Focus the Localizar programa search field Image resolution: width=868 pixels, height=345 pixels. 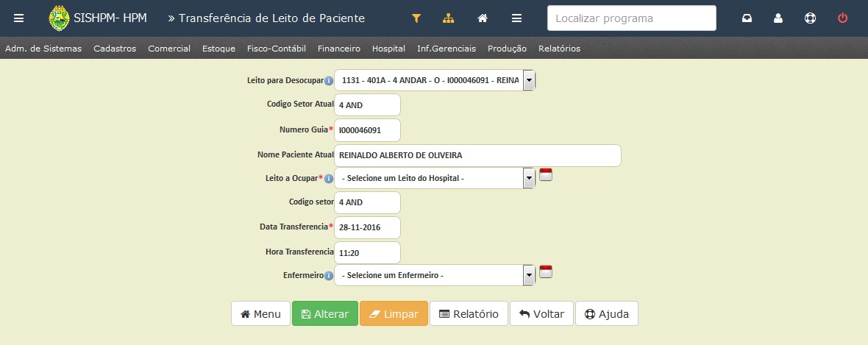(632, 18)
